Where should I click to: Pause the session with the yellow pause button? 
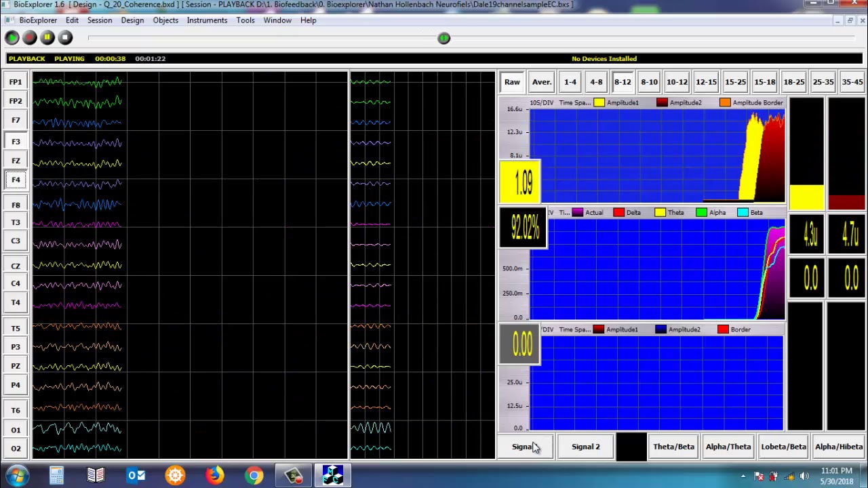(x=47, y=38)
